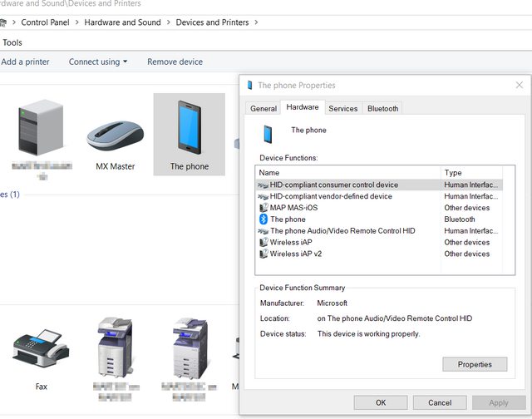Select the Fax device icon
This screenshot has height=419, width=532.
click(x=41, y=348)
